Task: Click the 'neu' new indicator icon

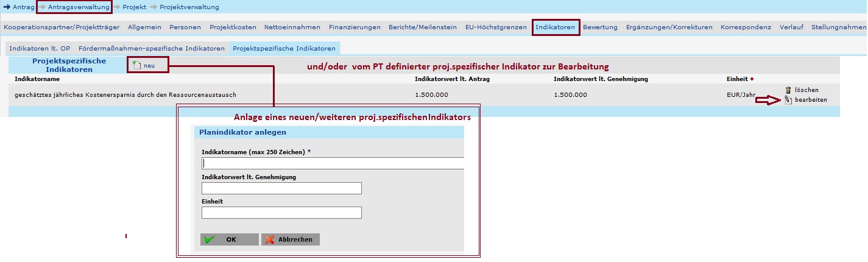Action: coord(136,66)
